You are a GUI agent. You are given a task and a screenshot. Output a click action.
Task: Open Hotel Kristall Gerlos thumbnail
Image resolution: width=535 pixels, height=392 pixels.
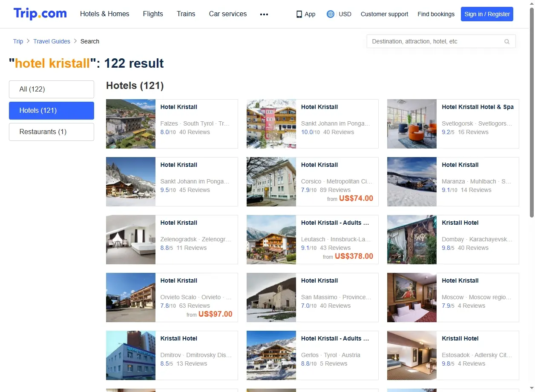tap(271, 355)
